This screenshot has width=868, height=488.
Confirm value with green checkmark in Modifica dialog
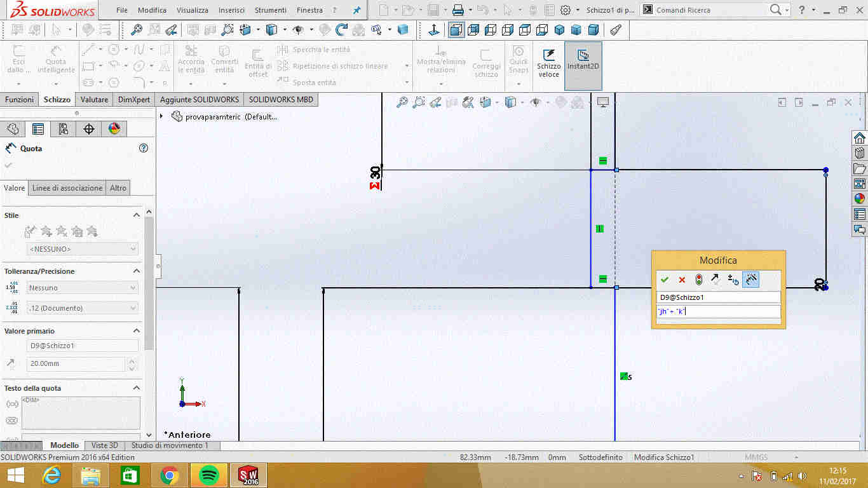pyautogui.click(x=665, y=280)
